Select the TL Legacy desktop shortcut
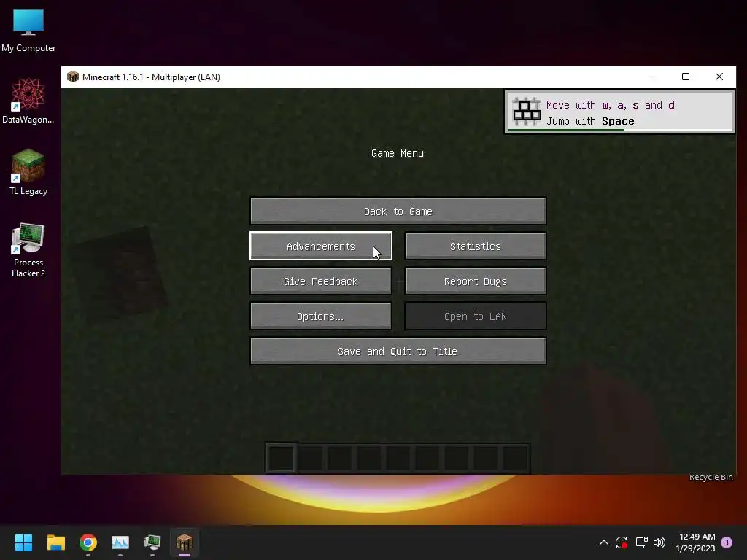The height and width of the screenshot is (560, 747). pos(28,172)
